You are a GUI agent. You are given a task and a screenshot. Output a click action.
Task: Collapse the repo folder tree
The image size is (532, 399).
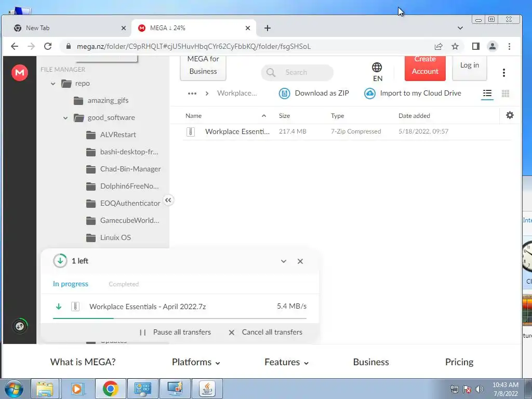(53, 84)
